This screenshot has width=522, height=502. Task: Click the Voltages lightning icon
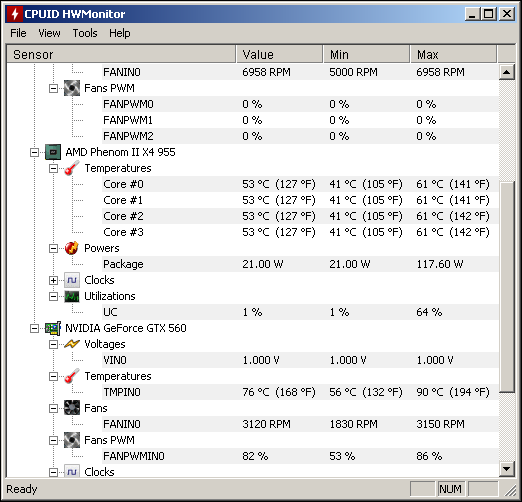[72, 344]
